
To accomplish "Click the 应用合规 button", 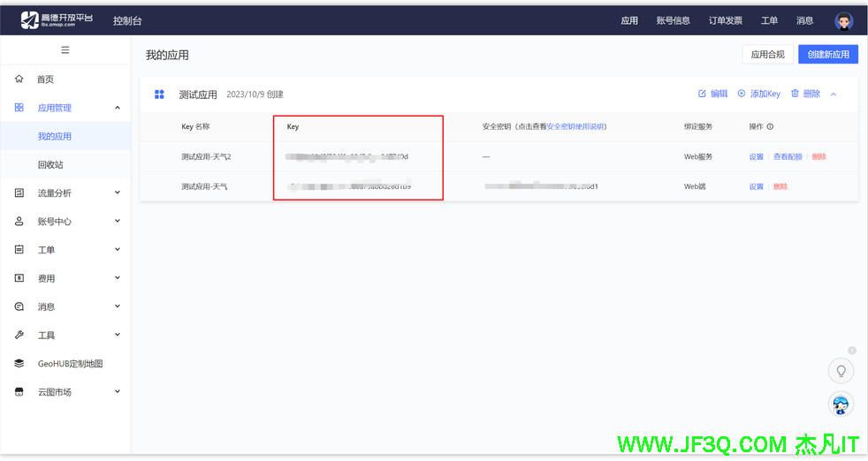I will 767,55.
